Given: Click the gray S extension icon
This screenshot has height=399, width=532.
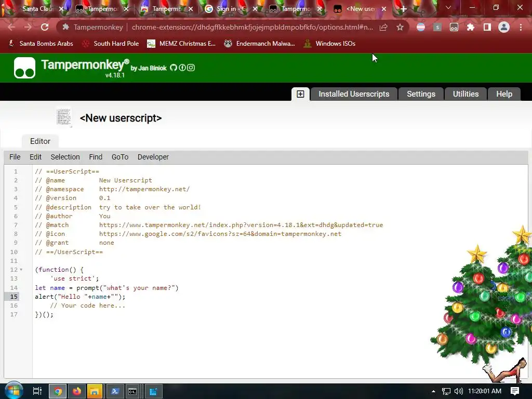Looking at the screenshot, I should [437, 27].
